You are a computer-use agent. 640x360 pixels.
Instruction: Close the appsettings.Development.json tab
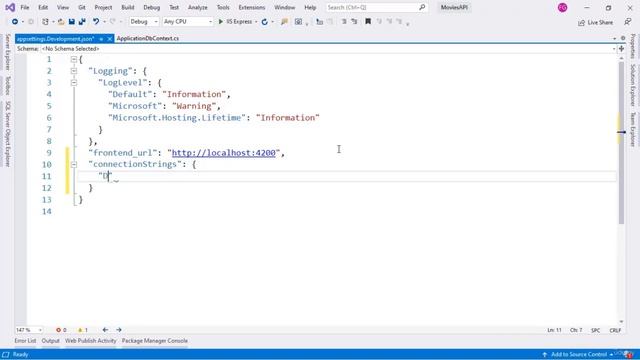[x=109, y=39]
